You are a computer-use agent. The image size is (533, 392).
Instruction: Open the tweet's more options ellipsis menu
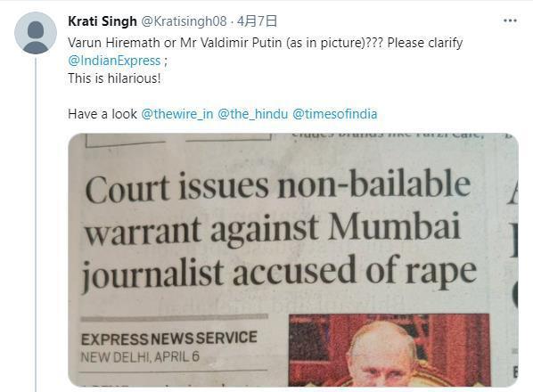coord(510,21)
